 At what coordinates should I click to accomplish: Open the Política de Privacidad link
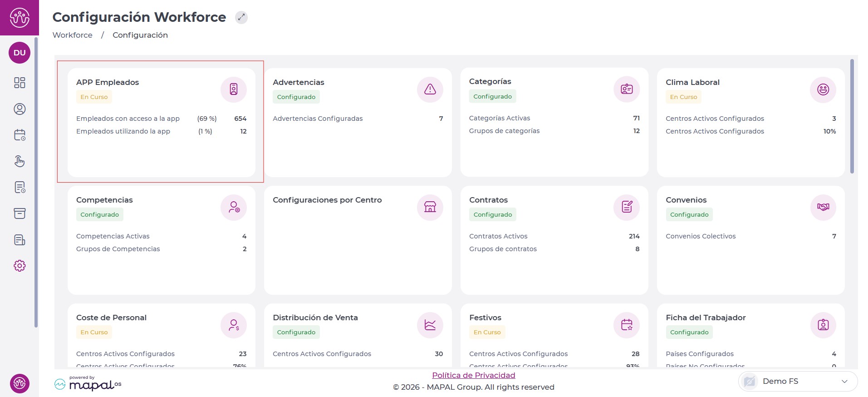(473, 375)
